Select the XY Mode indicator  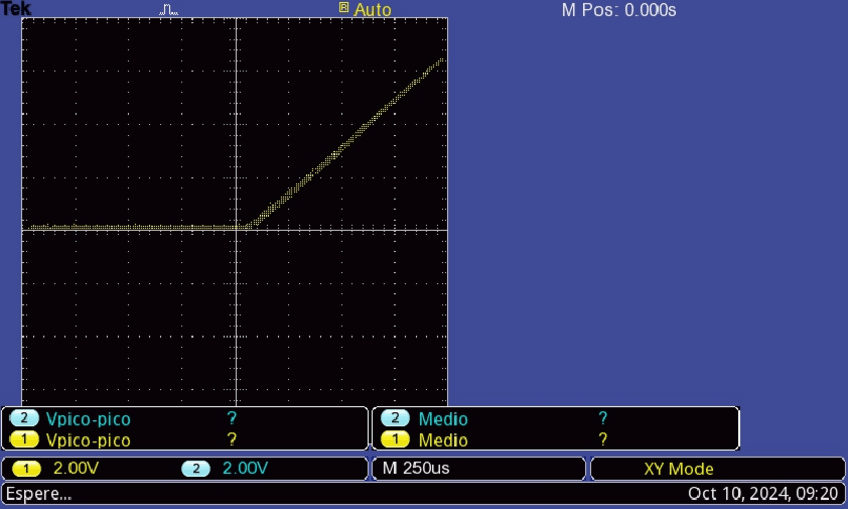tap(678, 468)
